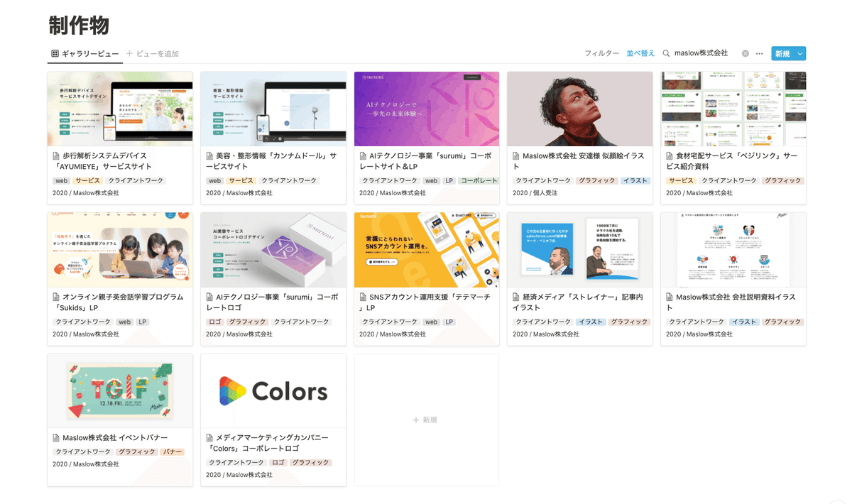
Task: Open the Sukids LP thumbnail
Action: point(120,250)
